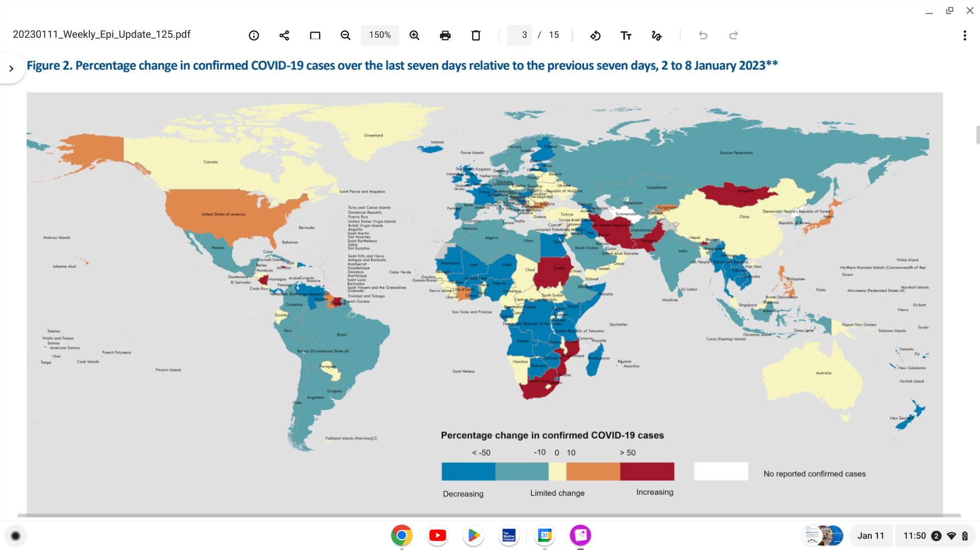This screenshot has width=980, height=551.
Task: Delete the file with the trash icon
Action: coord(476,35)
